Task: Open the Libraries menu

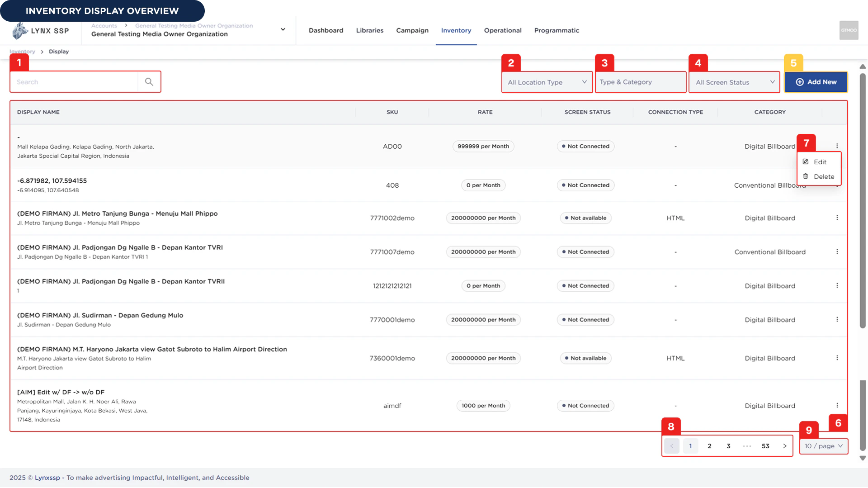Action: [x=370, y=30]
